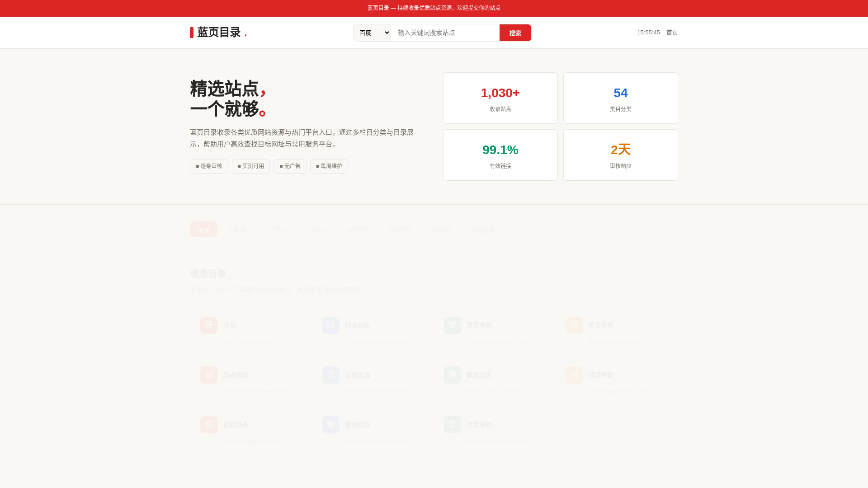Click the clock showing 15:55:45
Image resolution: width=868 pixels, height=488 pixels.
point(648,33)
